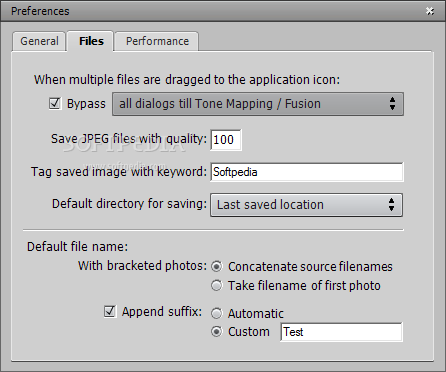Choose the Automatic suffix radio button
Viewport: 446px width, 372px height.
[x=217, y=313]
